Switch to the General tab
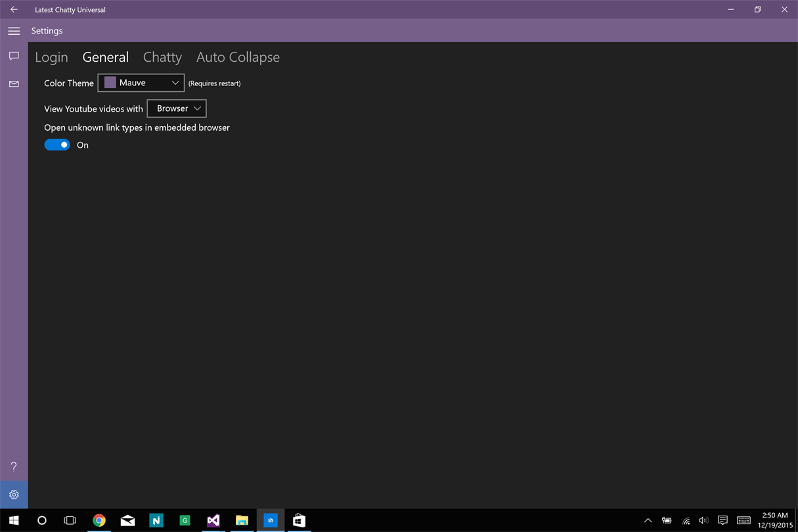 coord(106,57)
